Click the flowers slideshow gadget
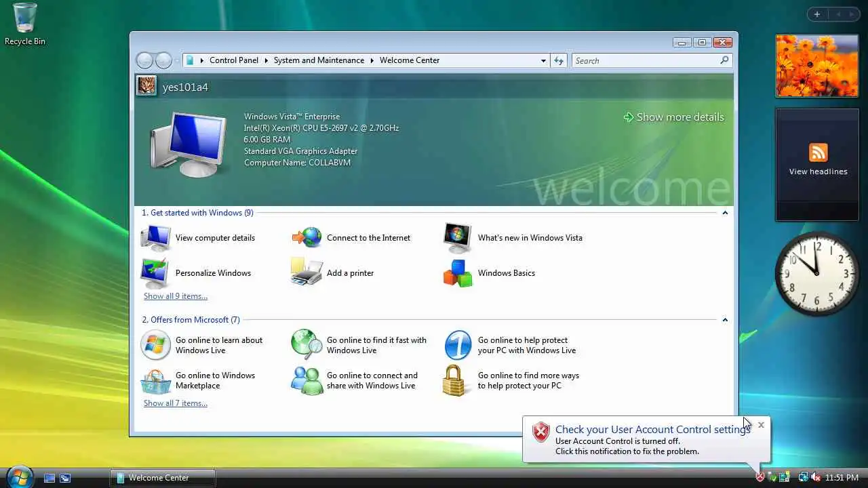Screen dimensions: 868x488 817,66
